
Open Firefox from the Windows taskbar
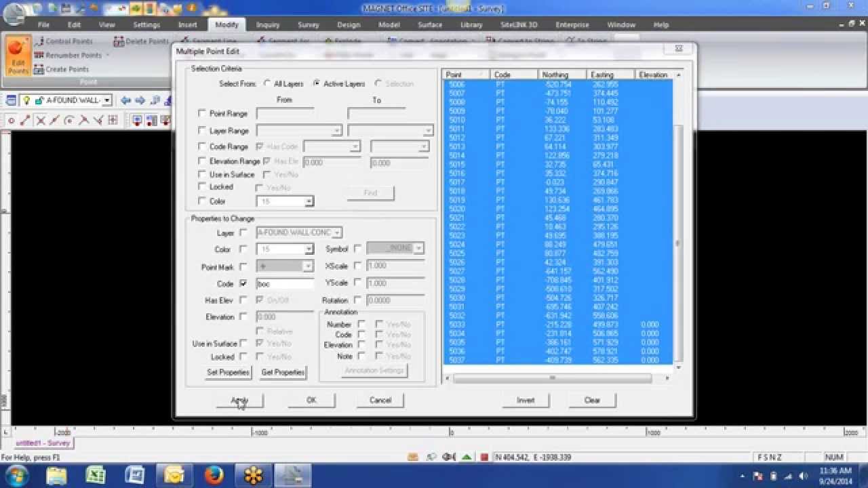(x=214, y=475)
